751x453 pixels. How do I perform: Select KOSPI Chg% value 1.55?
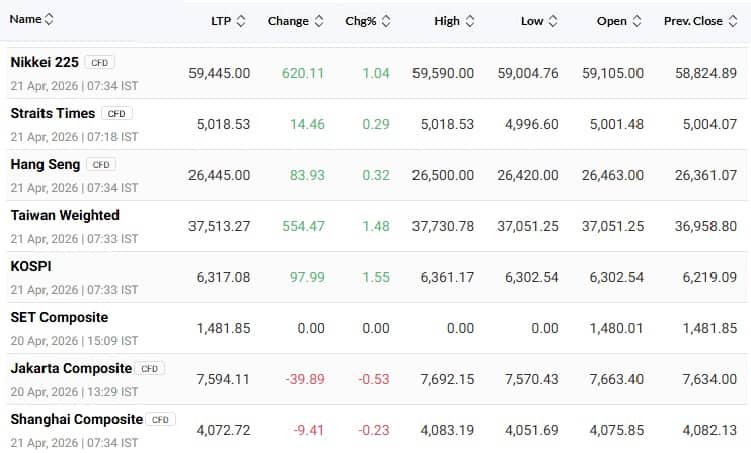click(x=376, y=277)
